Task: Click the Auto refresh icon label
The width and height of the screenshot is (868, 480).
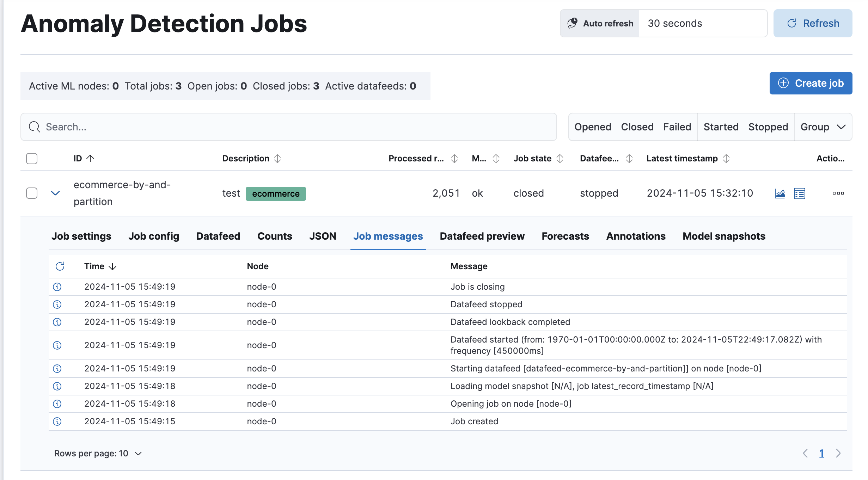Action: coord(600,23)
